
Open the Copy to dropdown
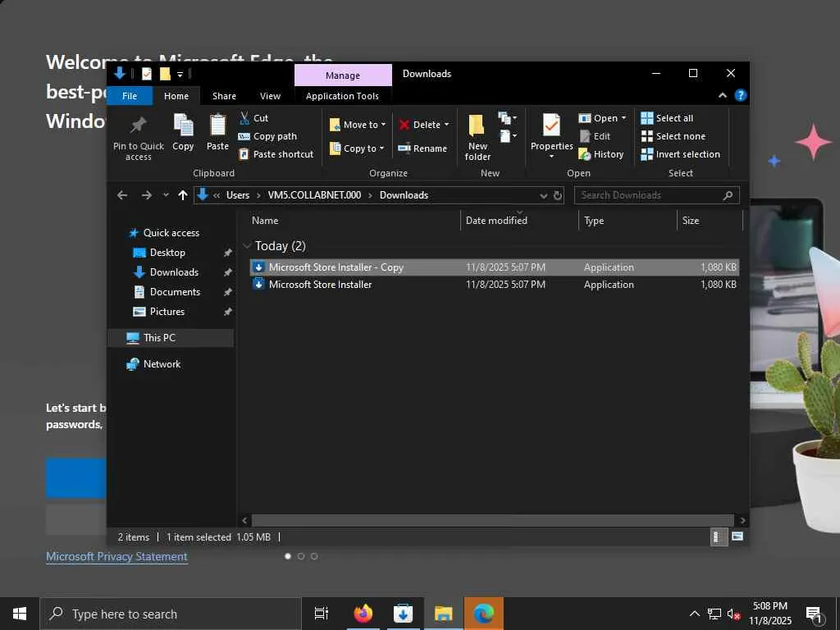[x=357, y=148]
